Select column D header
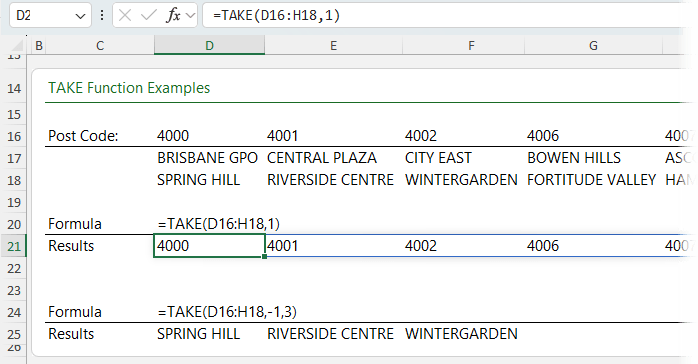The image size is (698, 364). (x=209, y=45)
